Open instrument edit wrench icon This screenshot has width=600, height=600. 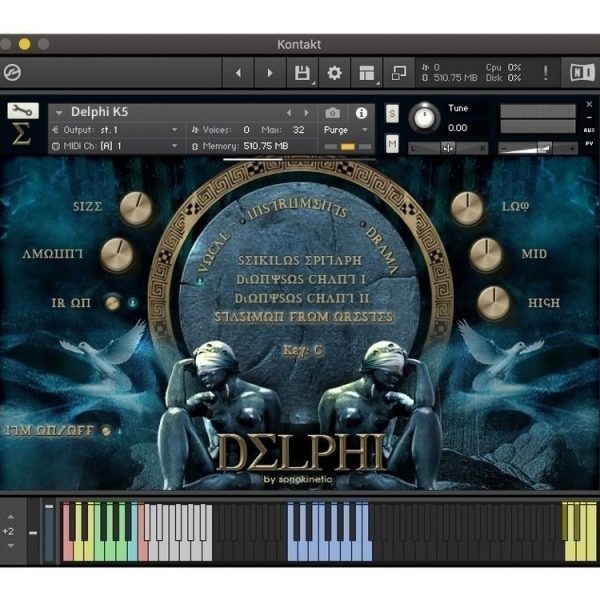point(23,111)
